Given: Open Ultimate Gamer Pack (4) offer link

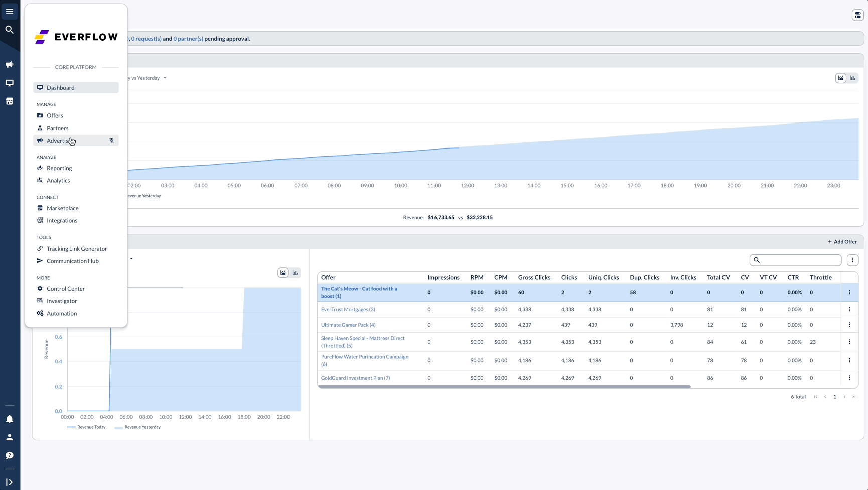Looking at the screenshot, I should (x=348, y=325).
